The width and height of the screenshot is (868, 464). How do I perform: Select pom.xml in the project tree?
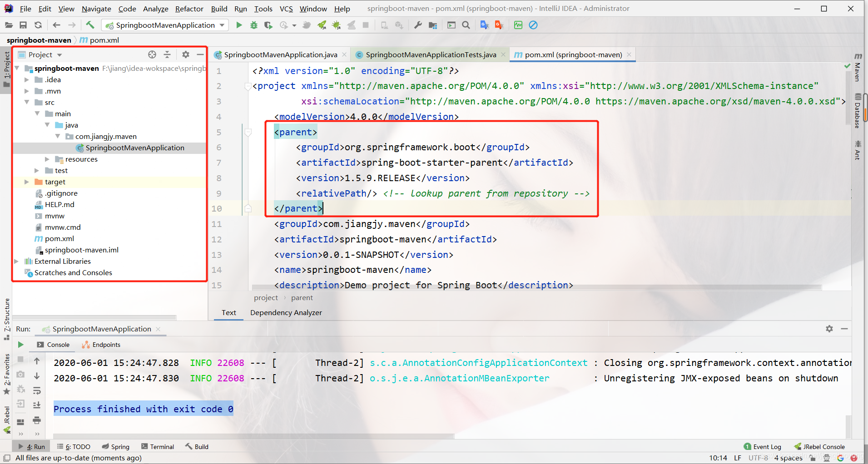[59, 238]
